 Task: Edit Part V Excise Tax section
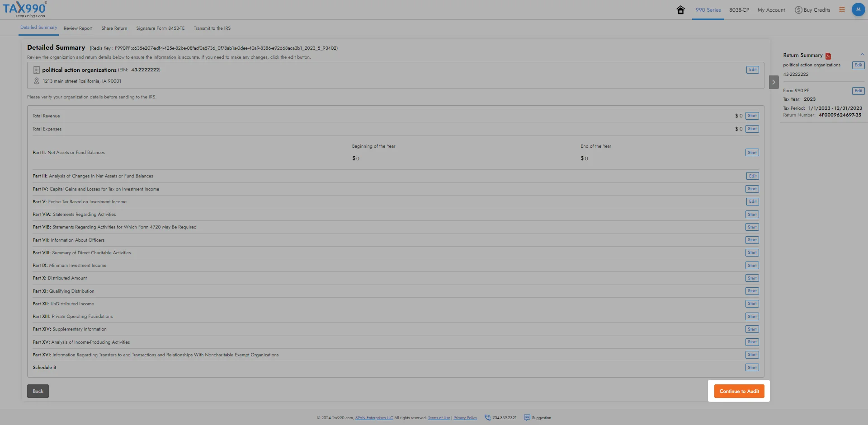pyautogui.click(x=752, y=202)
